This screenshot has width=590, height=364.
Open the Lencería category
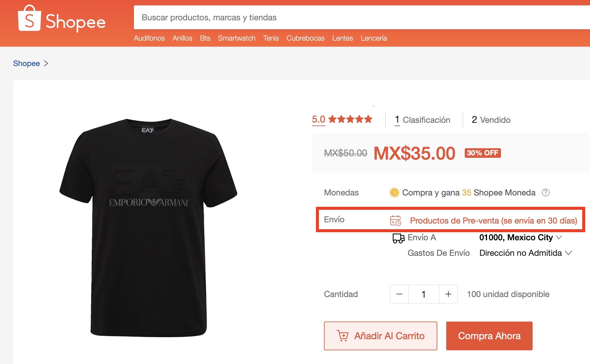[374, 38]
